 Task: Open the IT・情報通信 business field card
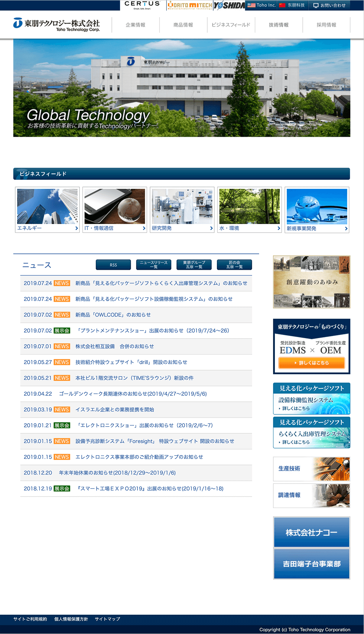pos(115,210)
